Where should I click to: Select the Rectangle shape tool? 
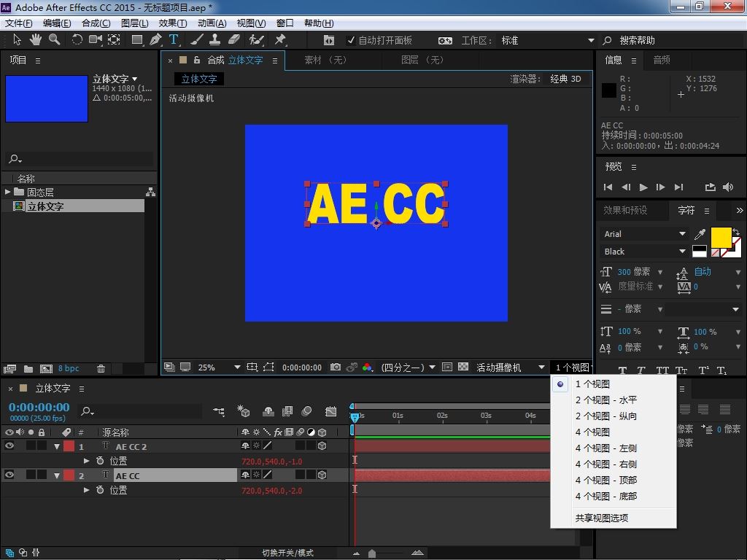(137, 40)
